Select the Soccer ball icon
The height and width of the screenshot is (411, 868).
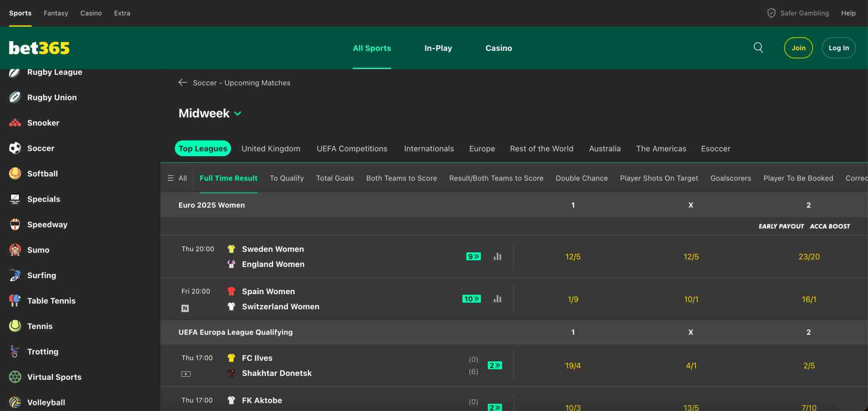click(15, 148)
